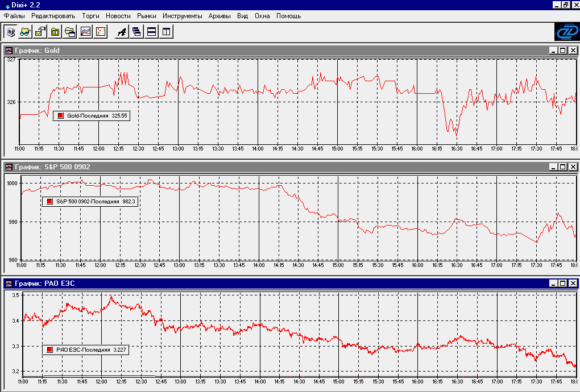Open the Инструменты menu

tap(183, 16)
